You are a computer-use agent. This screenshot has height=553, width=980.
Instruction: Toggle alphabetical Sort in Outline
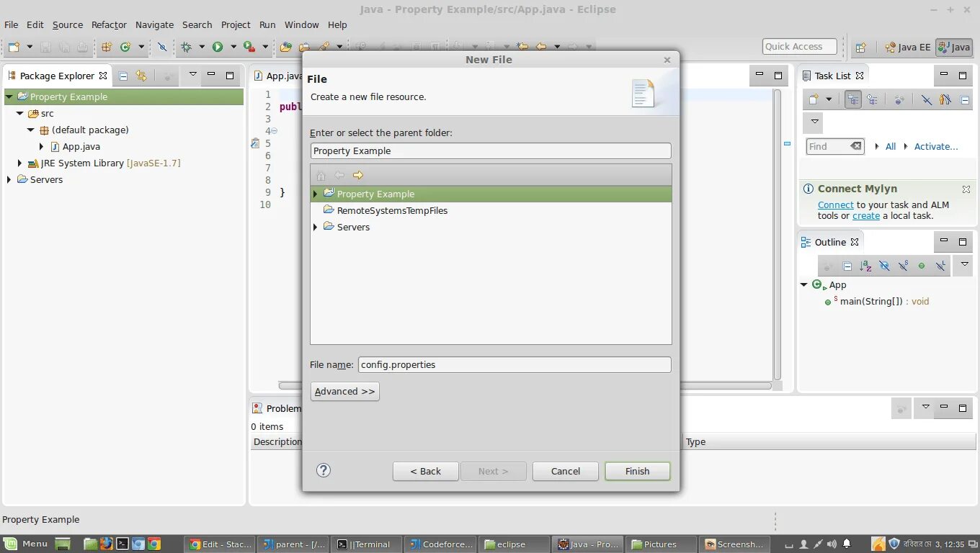[x=865, y=266]
